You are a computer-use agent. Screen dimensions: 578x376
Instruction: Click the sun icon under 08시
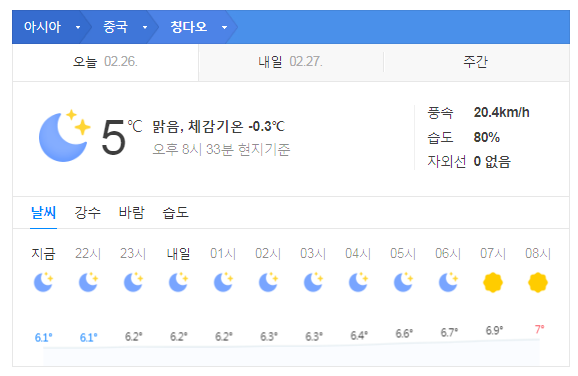(538, 282)
